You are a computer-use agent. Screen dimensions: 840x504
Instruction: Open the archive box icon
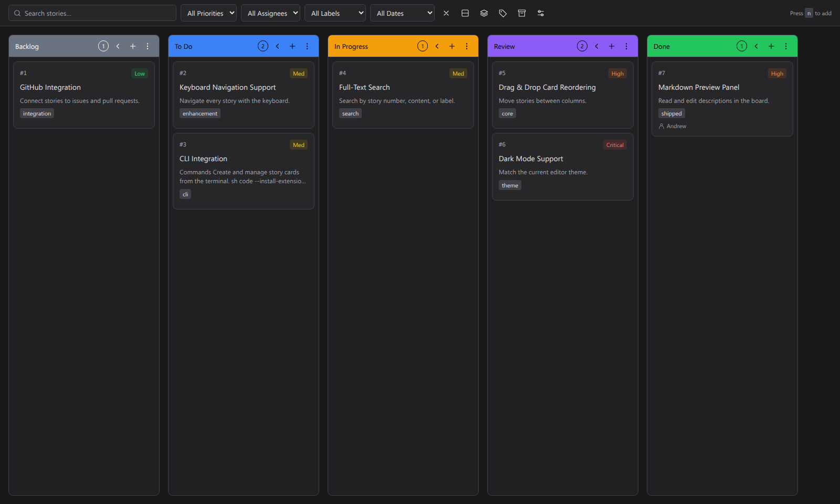tap(522, 13)
